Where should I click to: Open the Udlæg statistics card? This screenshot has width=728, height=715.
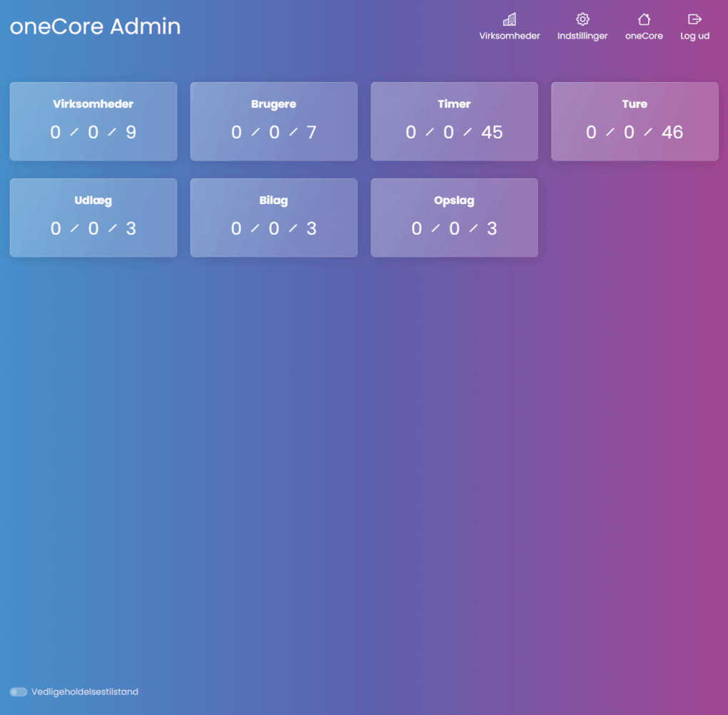pyautogui.click(x=93, y=218)
